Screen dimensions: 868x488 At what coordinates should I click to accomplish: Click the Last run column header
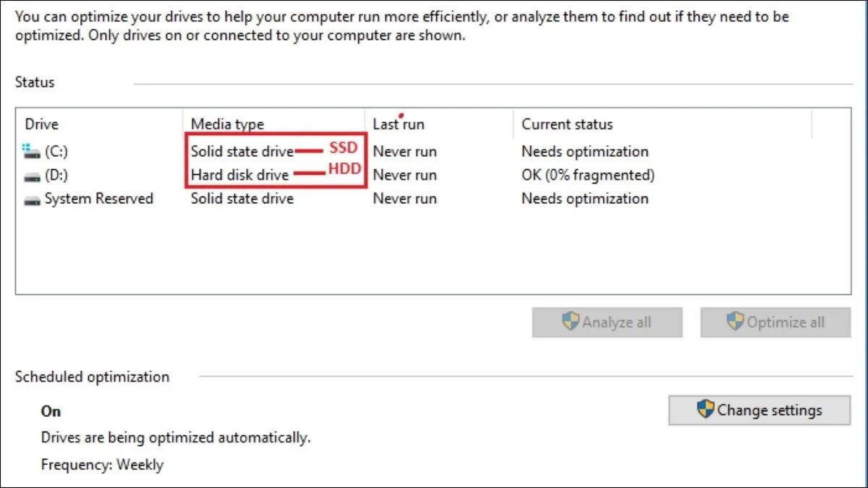point(398,124)
